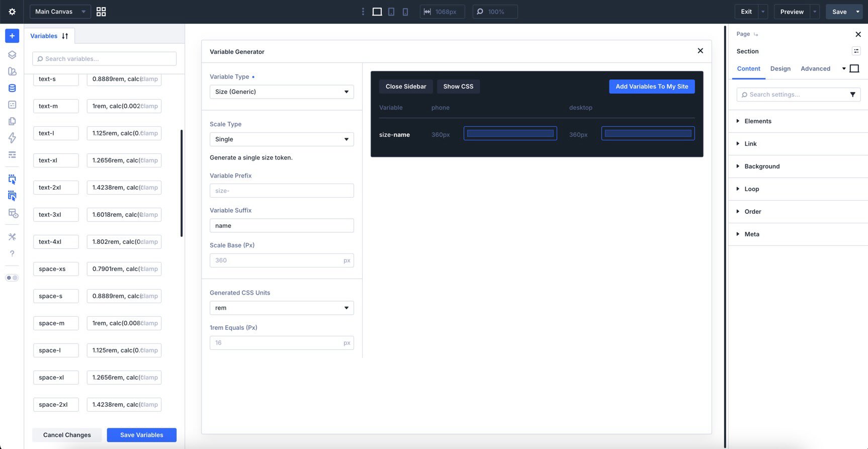Click Add Variables To My Site
Viewport: 868px width, 449px height.
point(652,86)
